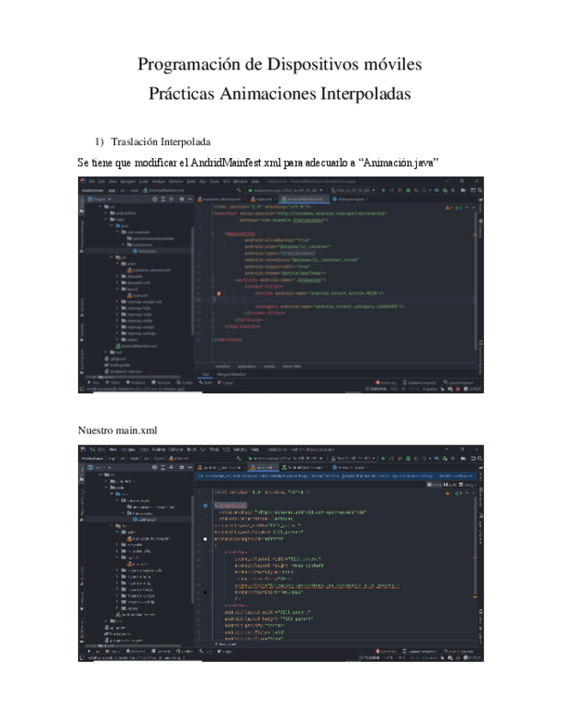Switch to traslacion_derecha.xml tab in AndroidManifest screenshot
The image size is (562, 728).
pos(222,199)
